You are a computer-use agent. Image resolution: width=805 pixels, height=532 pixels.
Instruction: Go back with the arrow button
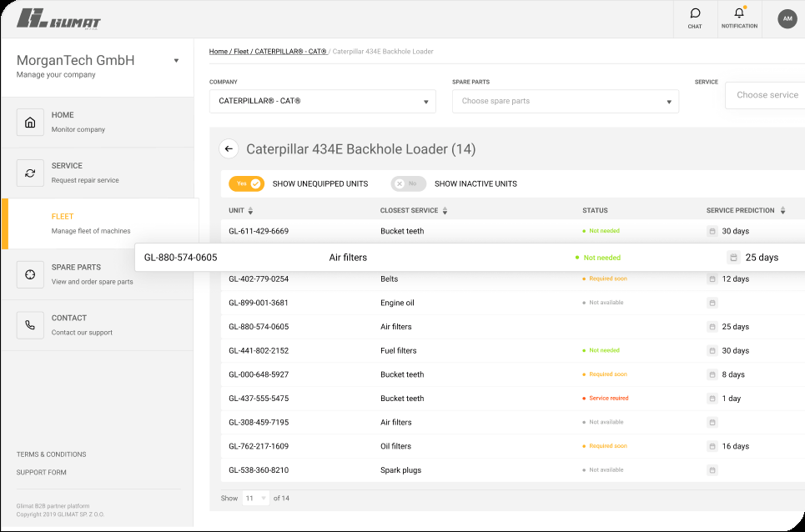[x=229, y=148]
